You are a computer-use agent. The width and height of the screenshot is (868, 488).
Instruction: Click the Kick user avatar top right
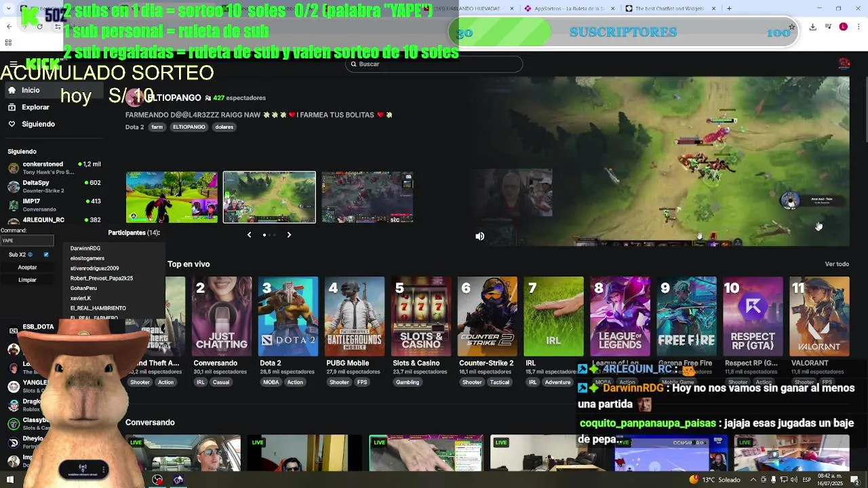(844, 64)
